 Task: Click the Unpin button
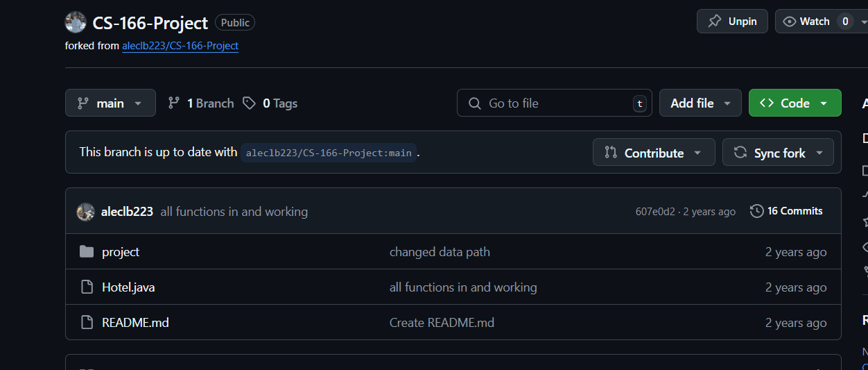coord(732,22)
